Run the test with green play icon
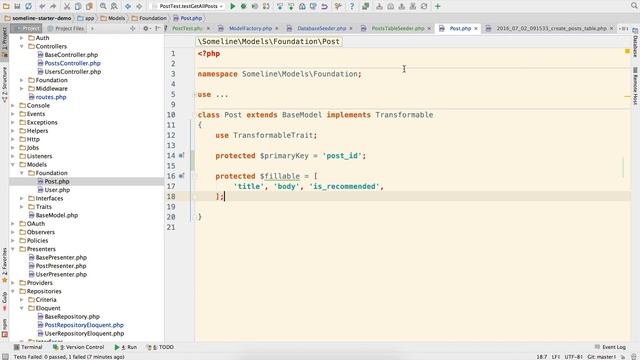Viewport: 640px width, 360px height. (233, 6)
